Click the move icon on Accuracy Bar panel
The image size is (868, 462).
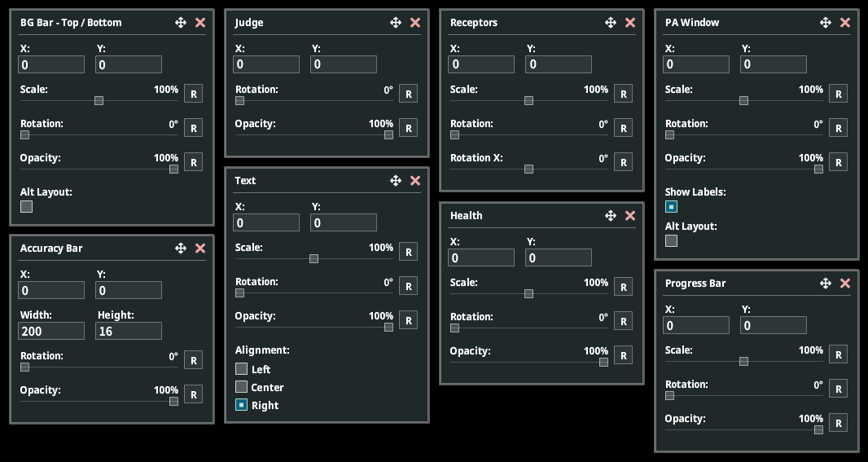click(181, 249)
